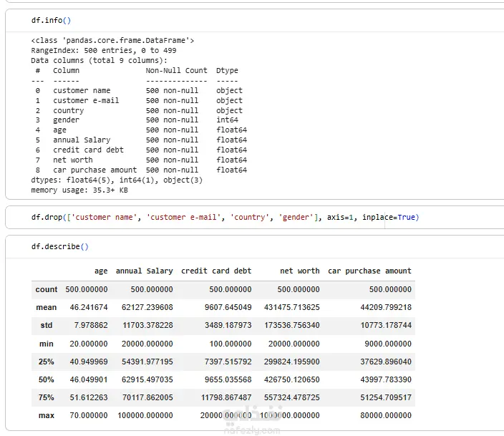Click the 'Data columns (total 9 columns):' line
Screen dimensions: 504x436
[99, 60]
